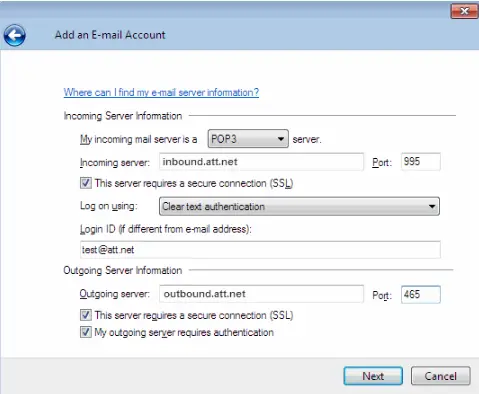Click the Add an E-mail Account title
Image resolution: width=479 pixels, height=394 pixels.
click(110, 35)
